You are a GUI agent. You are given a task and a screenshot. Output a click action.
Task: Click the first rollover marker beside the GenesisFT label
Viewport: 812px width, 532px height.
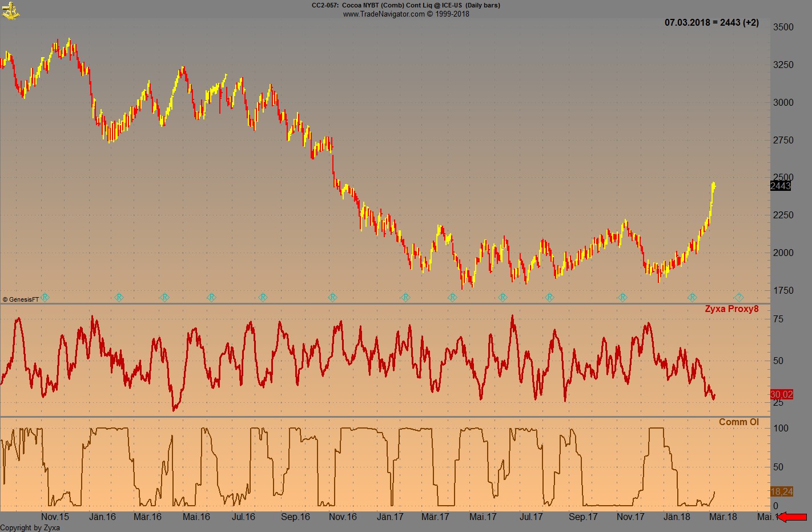[x=46, y=298]
